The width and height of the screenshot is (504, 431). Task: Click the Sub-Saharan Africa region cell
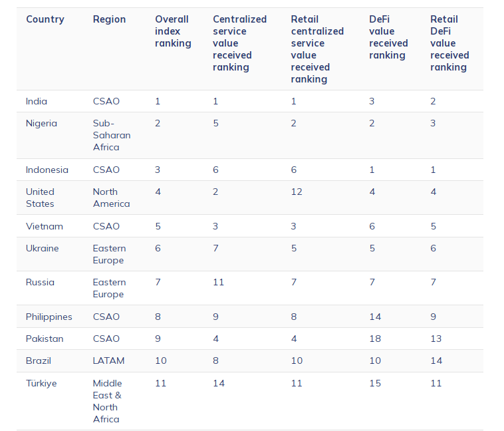[112, 135]
